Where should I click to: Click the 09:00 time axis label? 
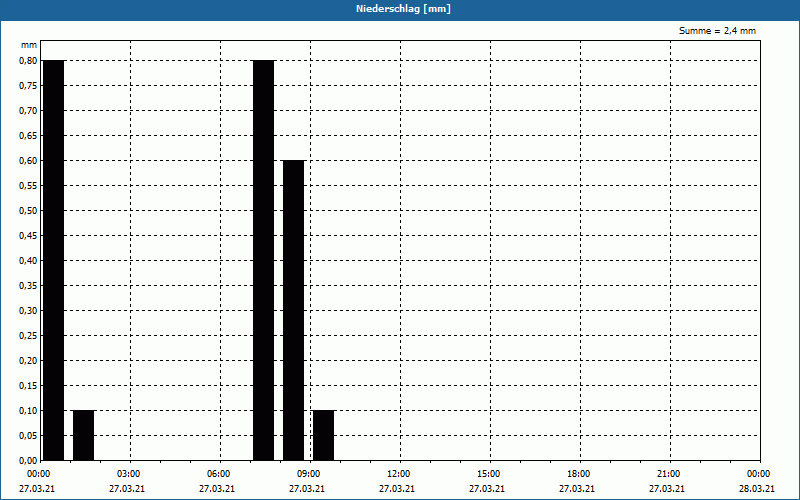[308, 474]
